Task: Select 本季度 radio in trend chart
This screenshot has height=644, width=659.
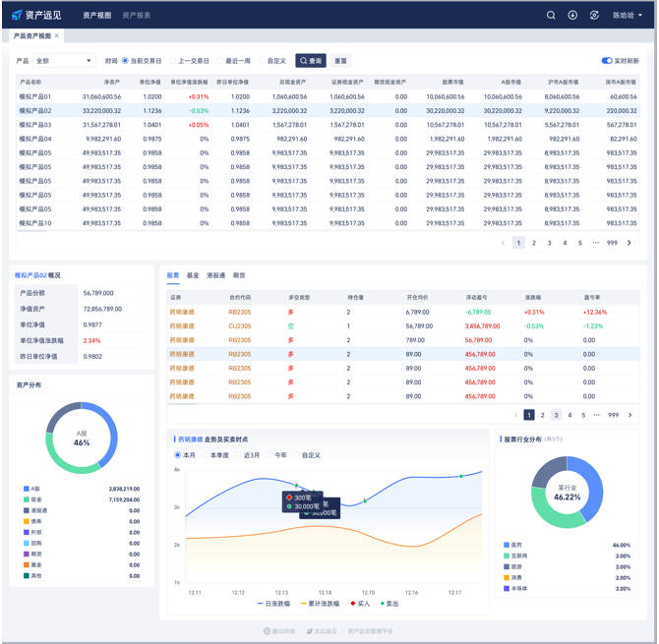Action: pyautogui.click(x=204, y=455)
